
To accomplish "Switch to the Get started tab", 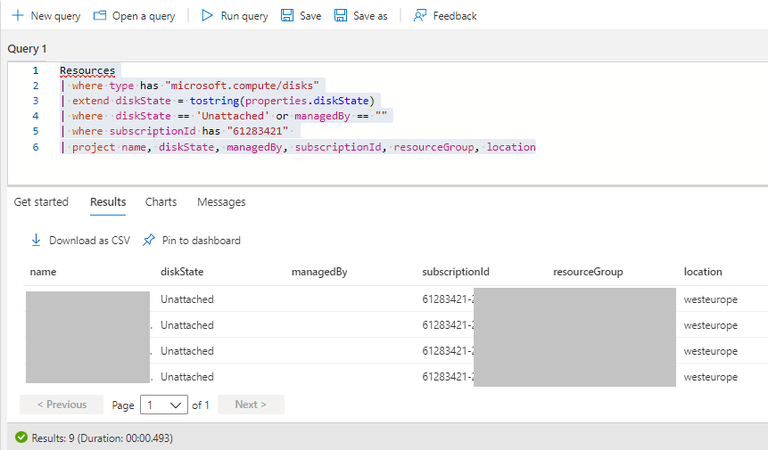I will pos(41,202).
